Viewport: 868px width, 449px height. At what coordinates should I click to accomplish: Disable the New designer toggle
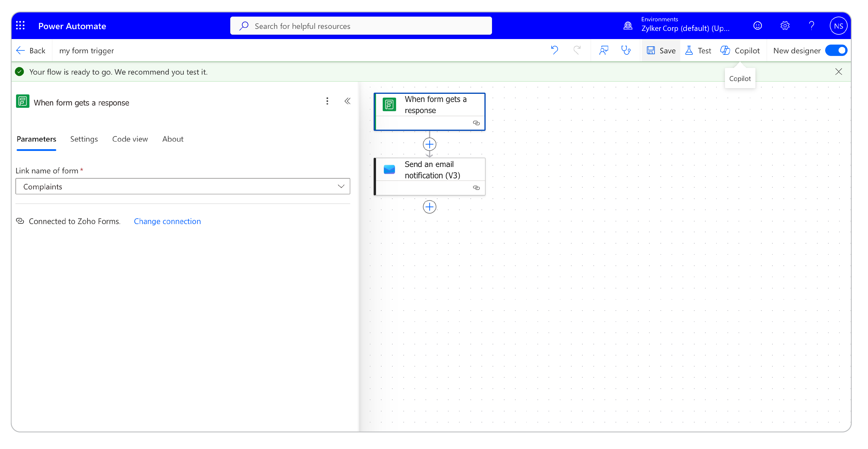click(836, 50)
